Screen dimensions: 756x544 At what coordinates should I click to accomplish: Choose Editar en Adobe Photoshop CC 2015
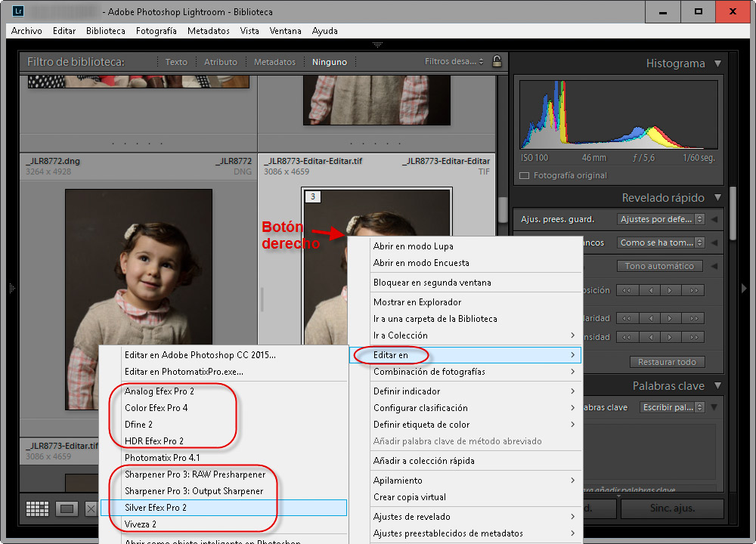[224, 355]
